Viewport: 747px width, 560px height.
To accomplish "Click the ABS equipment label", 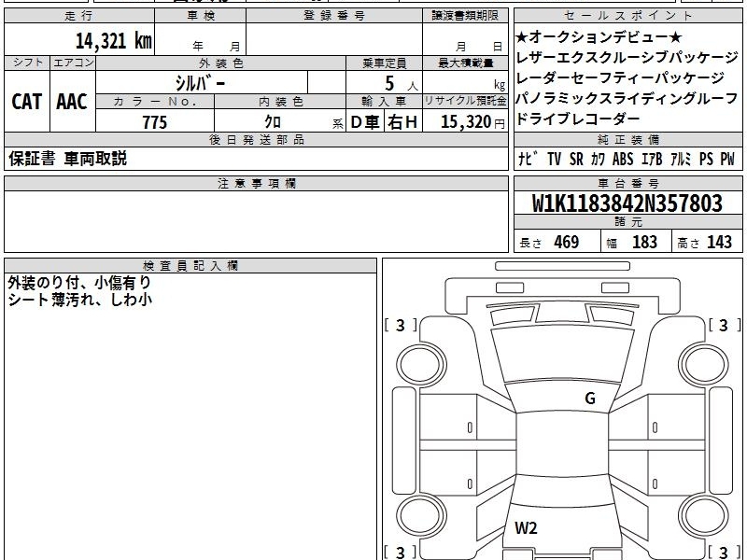I will click(623, 159).
